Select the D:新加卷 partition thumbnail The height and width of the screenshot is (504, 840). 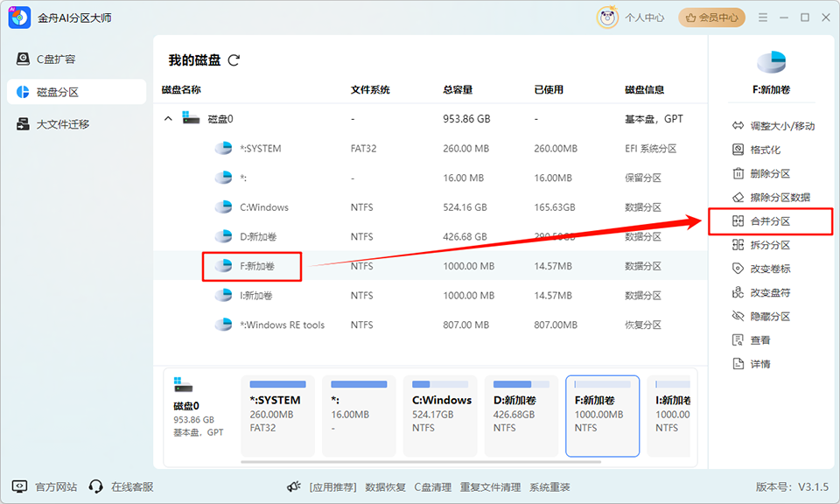[521, 416]
